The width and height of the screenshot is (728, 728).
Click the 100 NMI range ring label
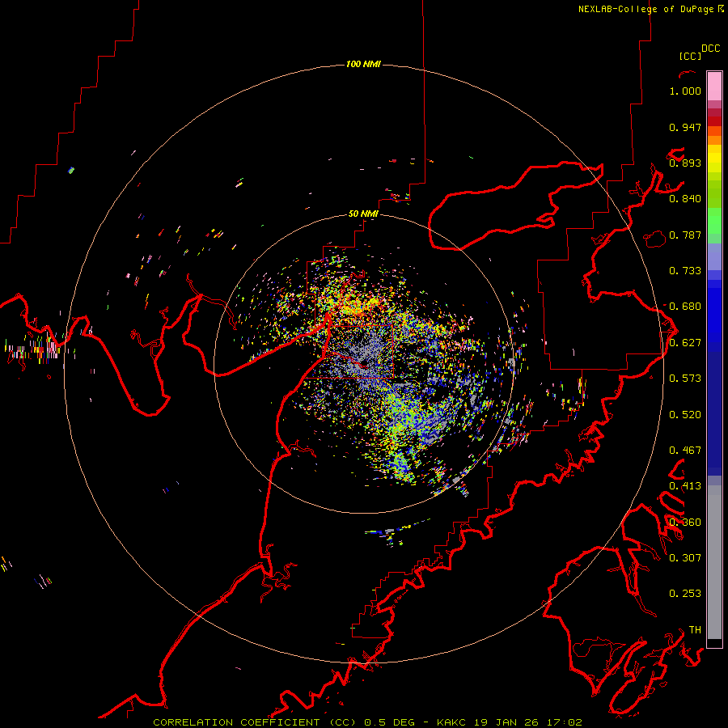363,64
